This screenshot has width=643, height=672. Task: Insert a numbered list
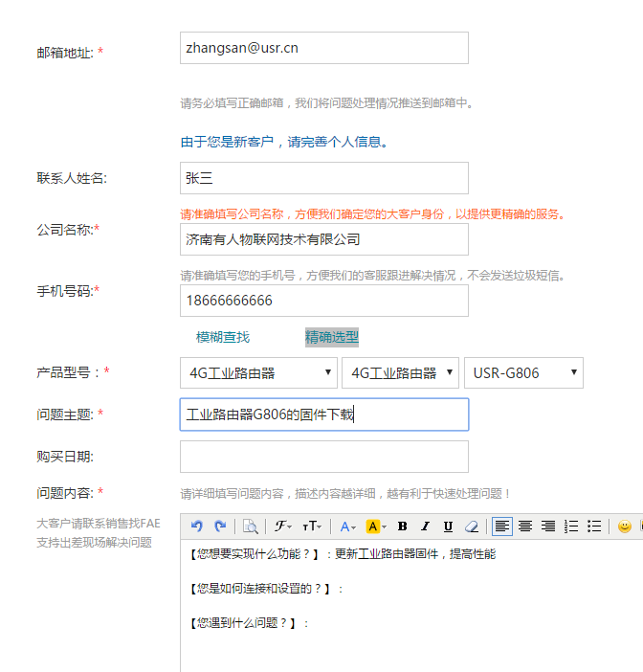[571, 526]
